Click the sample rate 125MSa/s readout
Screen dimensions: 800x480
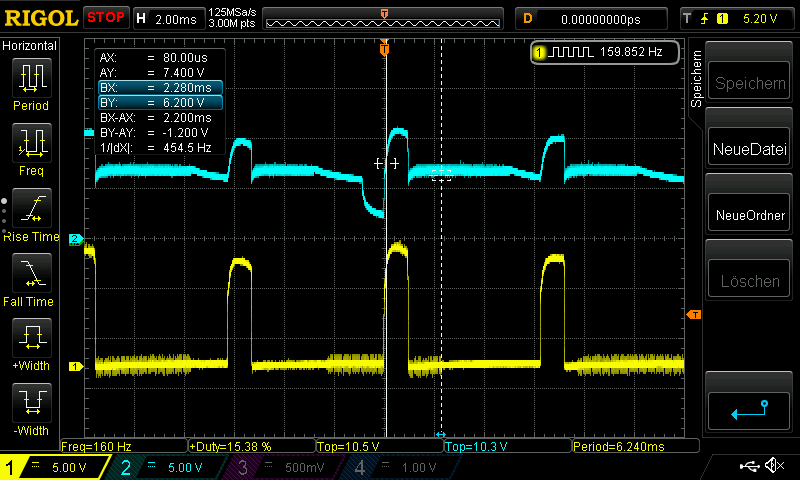click(x=232, y=13)
